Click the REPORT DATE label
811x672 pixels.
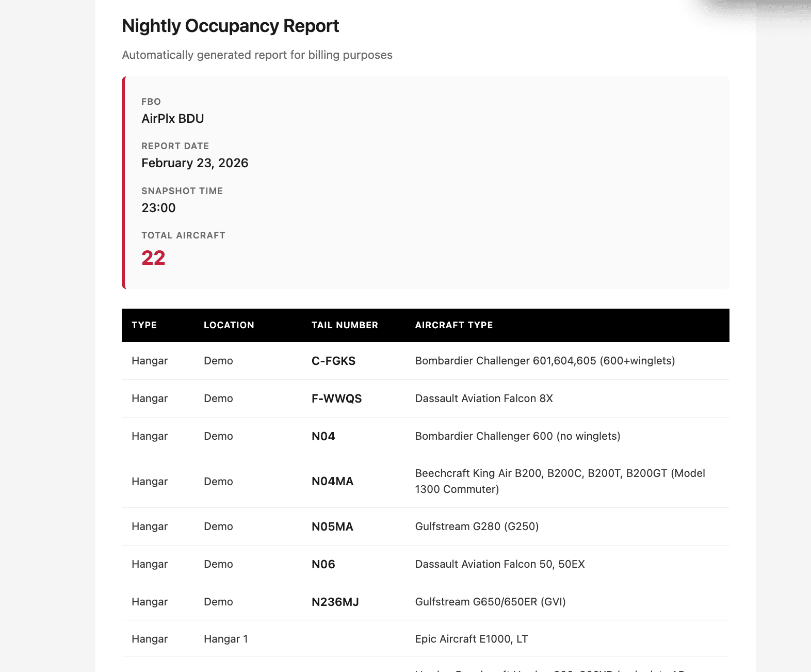click(175, 146)
